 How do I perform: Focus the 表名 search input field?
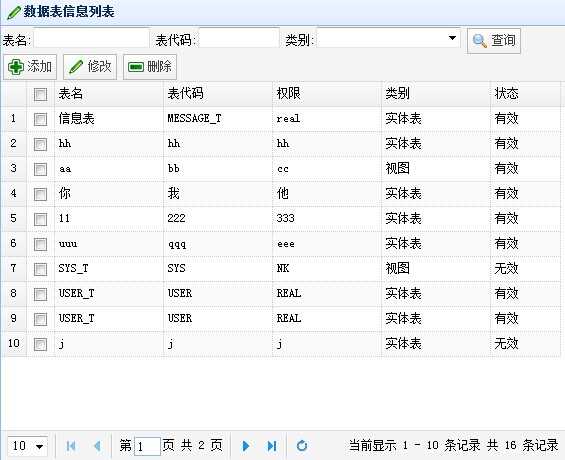coord(91,38)
